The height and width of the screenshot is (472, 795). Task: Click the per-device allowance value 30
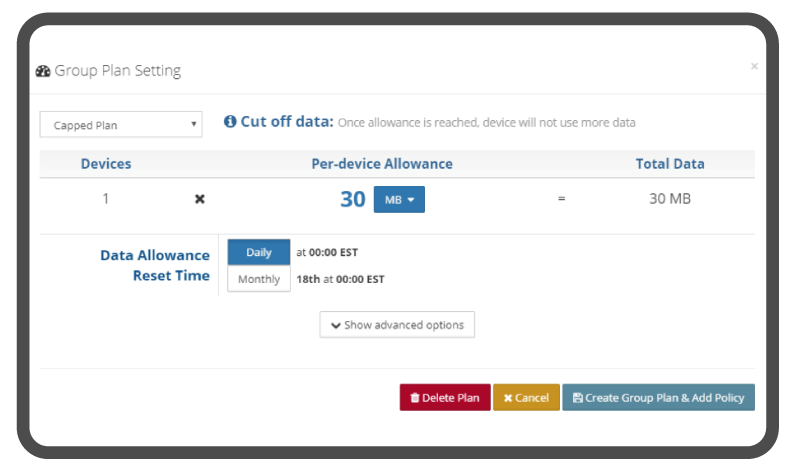(x=352, y=199)
